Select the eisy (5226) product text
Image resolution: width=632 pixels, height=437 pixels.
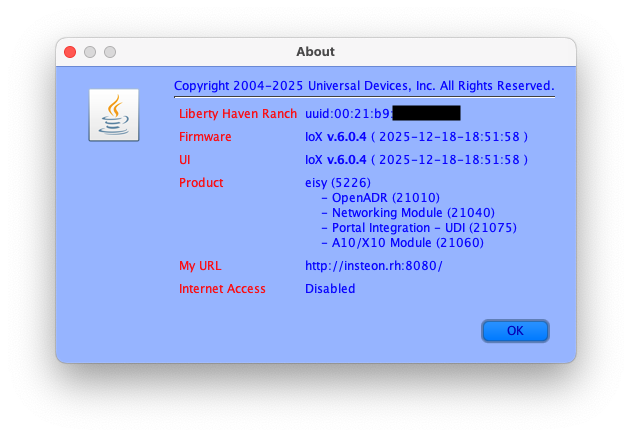click(338, 183)
